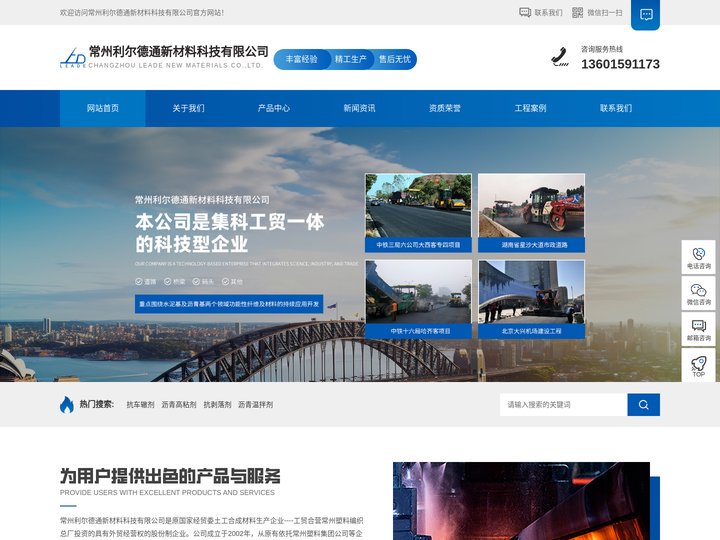Click the telephone handset icon beside hotline

(x=560, y=57)
